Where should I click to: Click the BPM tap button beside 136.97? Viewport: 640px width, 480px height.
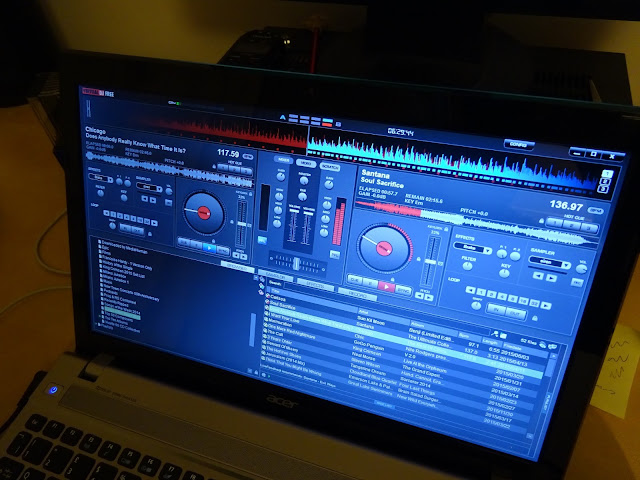click(595, 211)
